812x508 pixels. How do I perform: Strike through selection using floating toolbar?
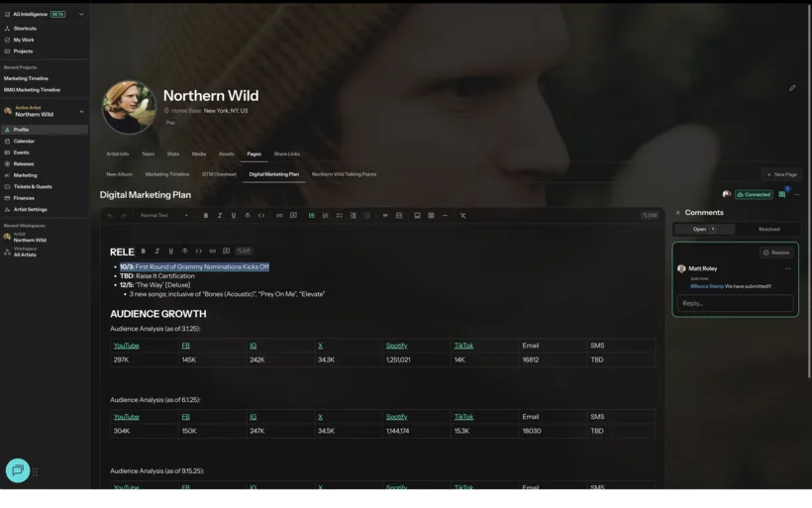pyautogui.click(x=185, y=252)
